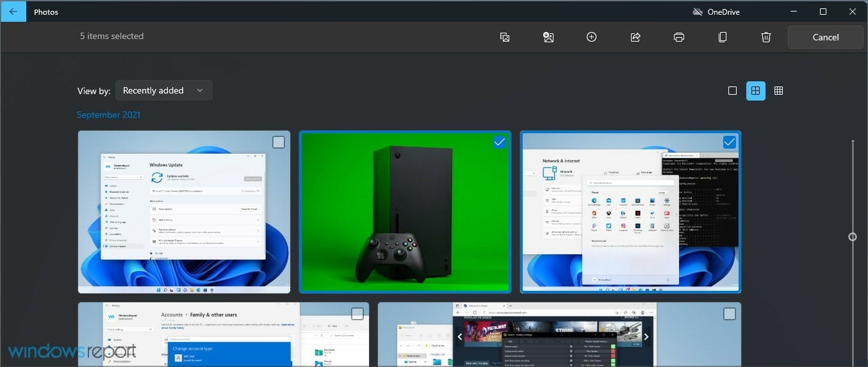Open the Recently added view-by dropdown

click(164, 90)
